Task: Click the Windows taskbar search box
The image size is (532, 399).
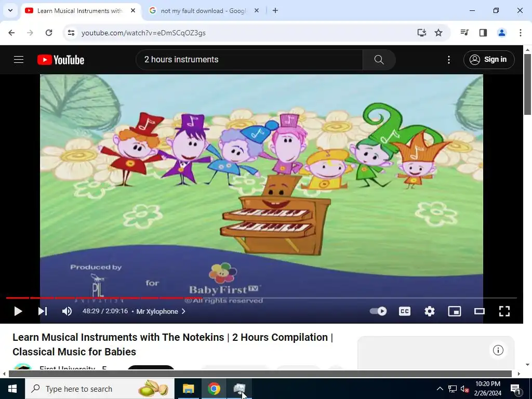Action: click(99, 389)
